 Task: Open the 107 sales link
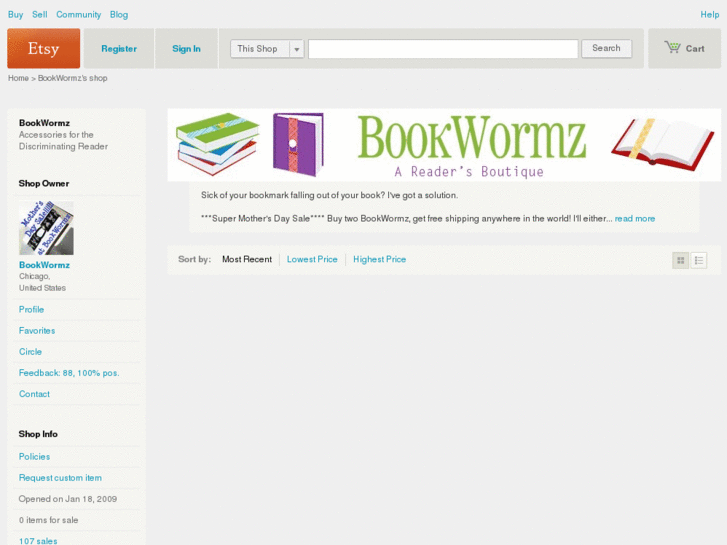click(38, 541)
